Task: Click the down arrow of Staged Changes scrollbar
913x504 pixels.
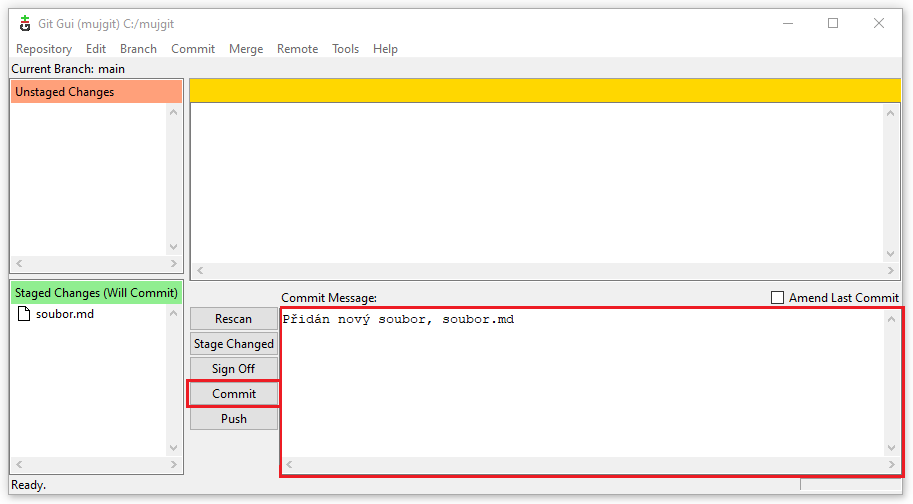Action: (174, 448)
